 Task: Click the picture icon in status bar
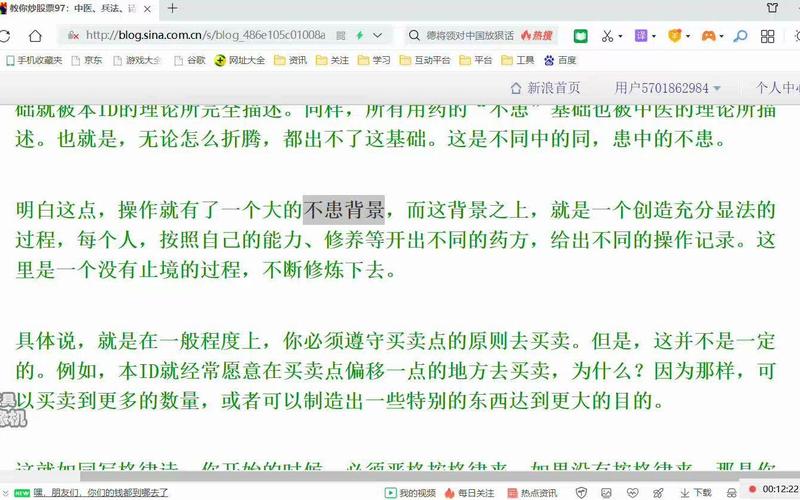click(x=606, y=492)
